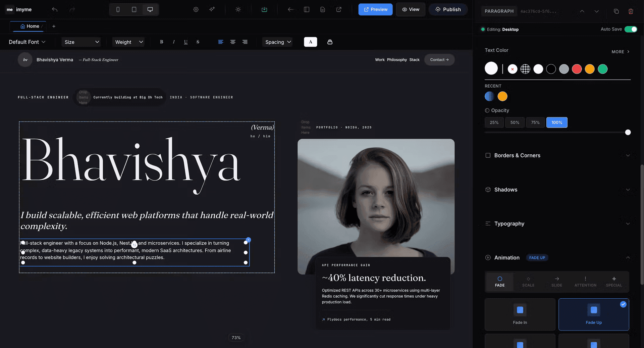Set opacity to 50%
This screenshot has height=348, width=644.
(x=515, y=122)
